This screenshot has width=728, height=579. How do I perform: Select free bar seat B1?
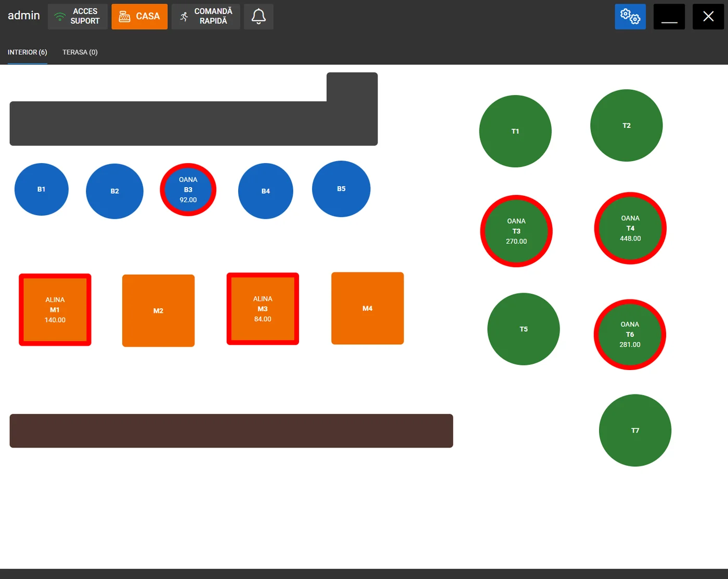tap(42, 189)
